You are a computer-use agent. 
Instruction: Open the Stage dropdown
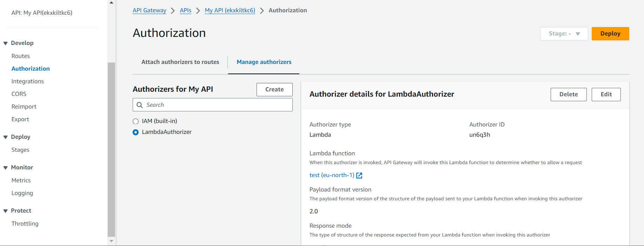pyautogui.click(x=564, y=34)
